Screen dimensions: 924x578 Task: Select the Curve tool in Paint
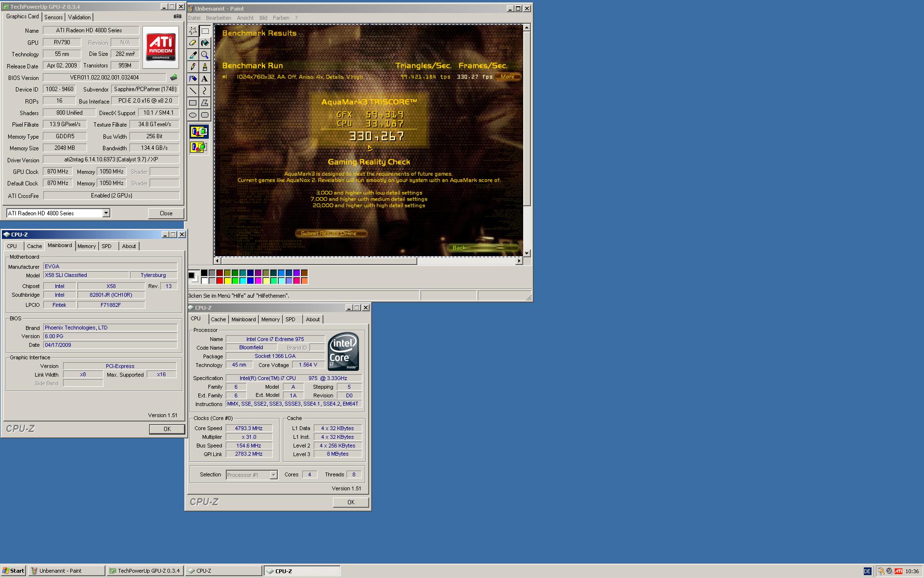(x=205, y=91)
